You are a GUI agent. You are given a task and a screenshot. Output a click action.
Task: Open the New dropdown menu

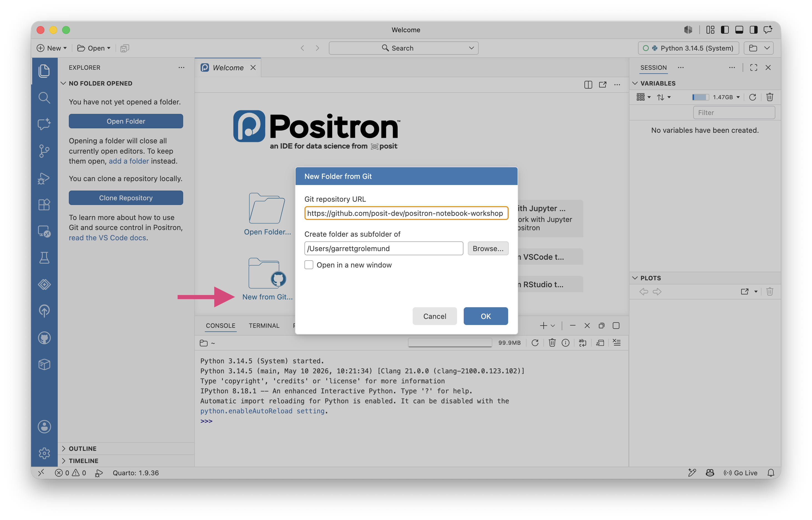coord(52,48)
